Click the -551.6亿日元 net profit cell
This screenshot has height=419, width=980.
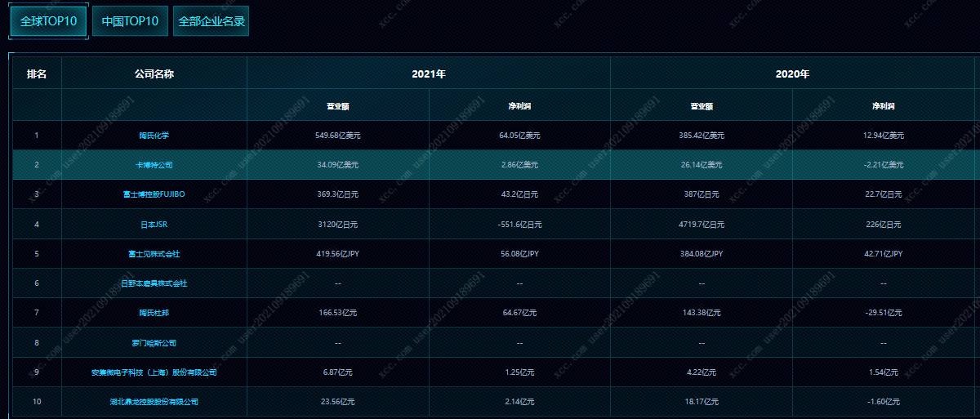[x=519, y=224]
